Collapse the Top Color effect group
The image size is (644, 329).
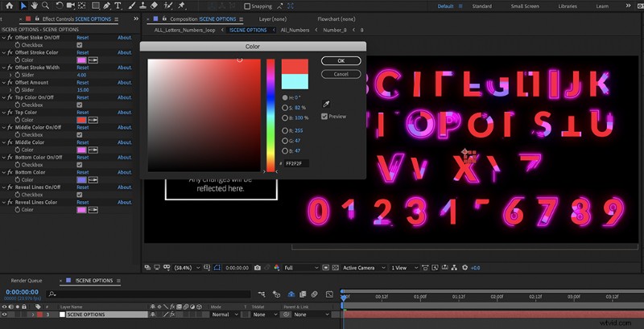pos(4,113)
